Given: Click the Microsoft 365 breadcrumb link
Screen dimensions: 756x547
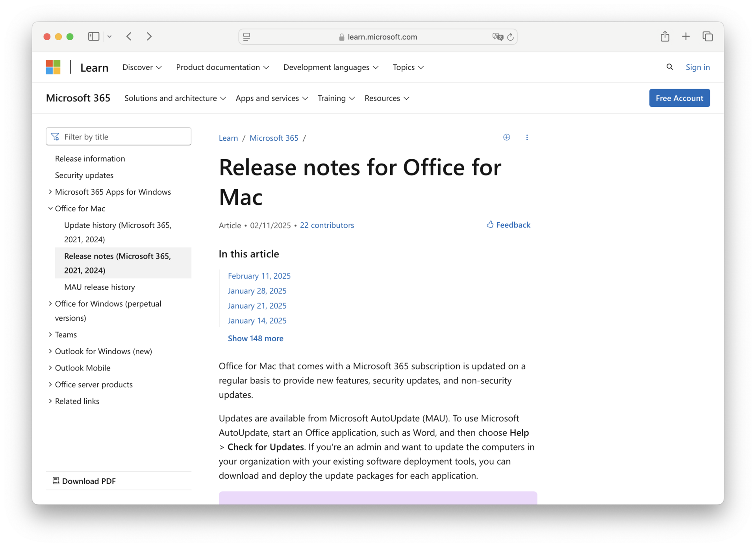Looking at the screenshot, I should [x=274, y=138].
